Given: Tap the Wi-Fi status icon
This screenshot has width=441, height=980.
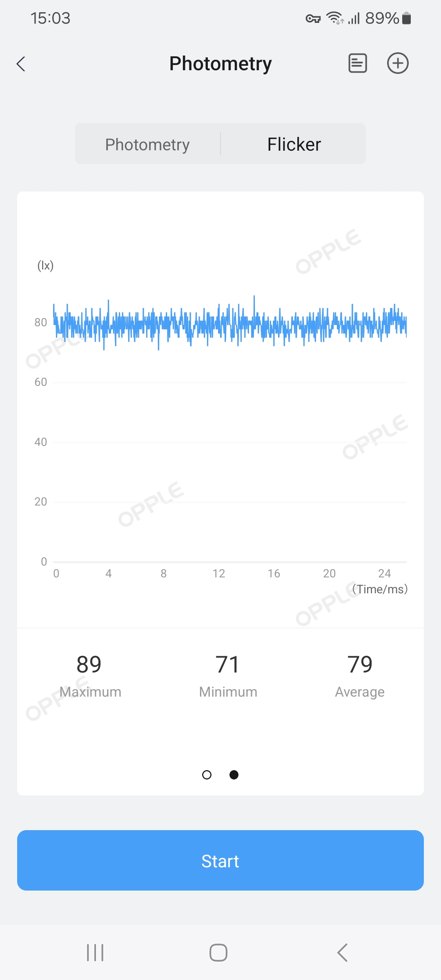Looking at the screenshot, I should pos(334,18).
